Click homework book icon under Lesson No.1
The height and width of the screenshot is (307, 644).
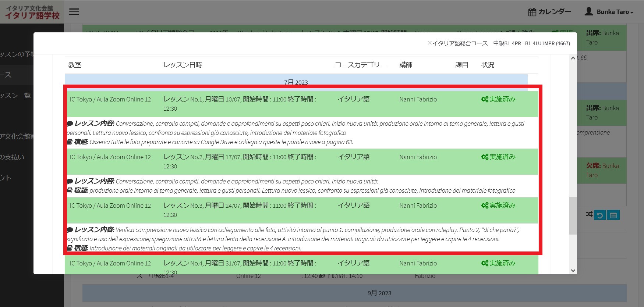click(x=70, y=142)
